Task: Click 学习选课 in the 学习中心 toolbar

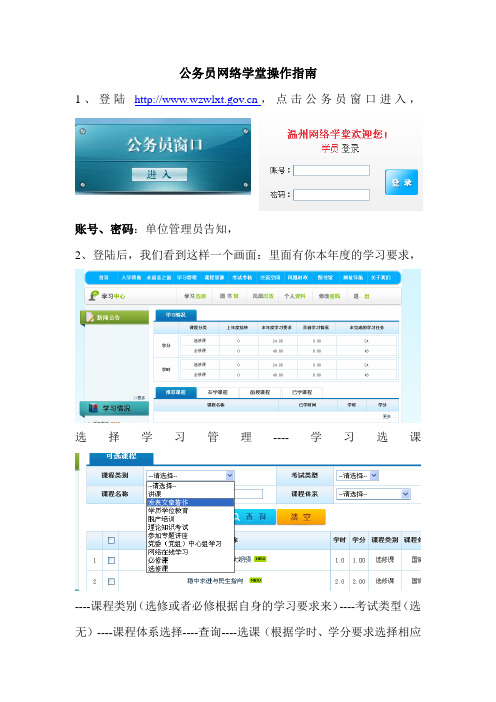Action: 195,296
